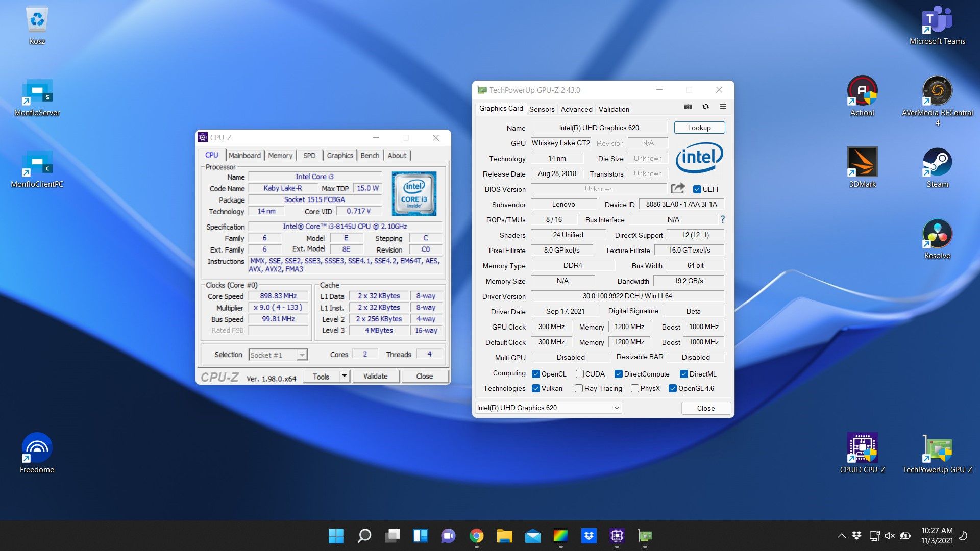This screenshot has width=980, height=551.
Task: Open Task View on the taskbar
Action: click(392, 536)
